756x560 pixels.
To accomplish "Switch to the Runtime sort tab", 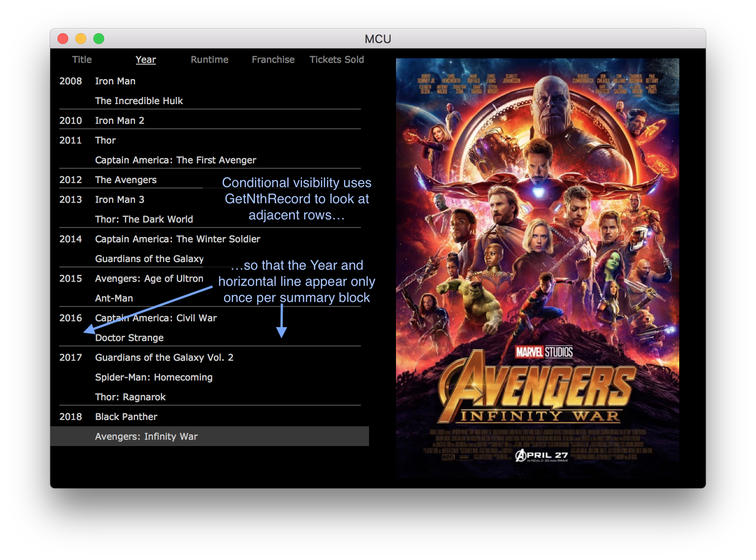I will click(x=209, y=60).
